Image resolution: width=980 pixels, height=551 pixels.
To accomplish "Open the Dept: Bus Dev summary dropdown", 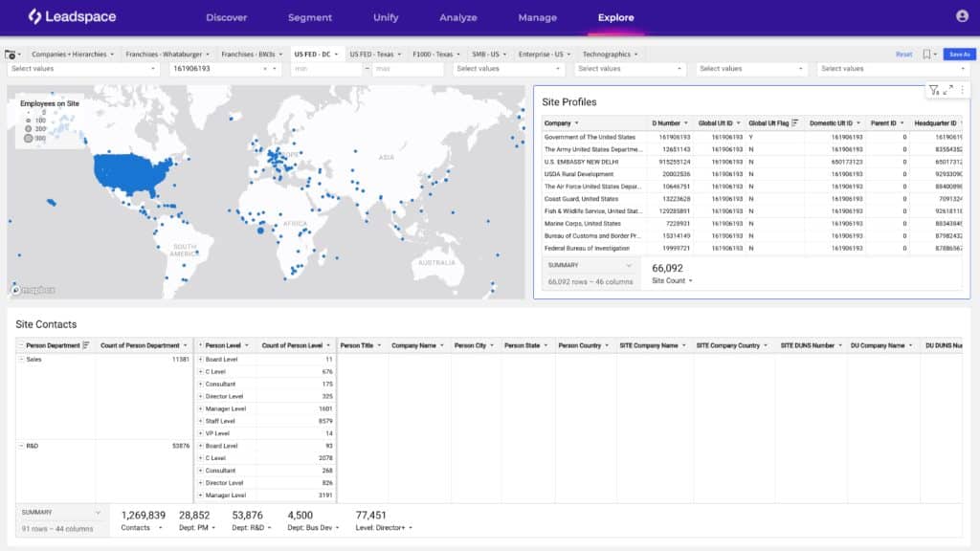I will [x=338, y=528].
